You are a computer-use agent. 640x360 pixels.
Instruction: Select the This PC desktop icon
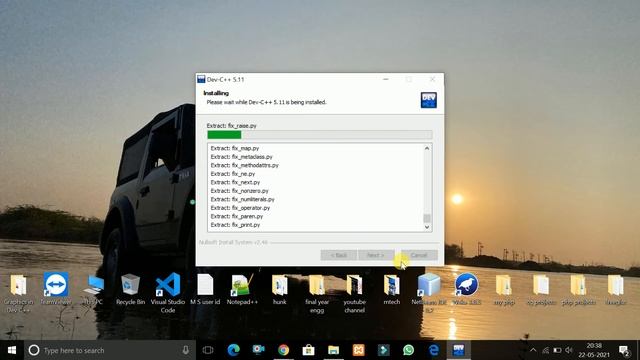(x=93, y=289)
